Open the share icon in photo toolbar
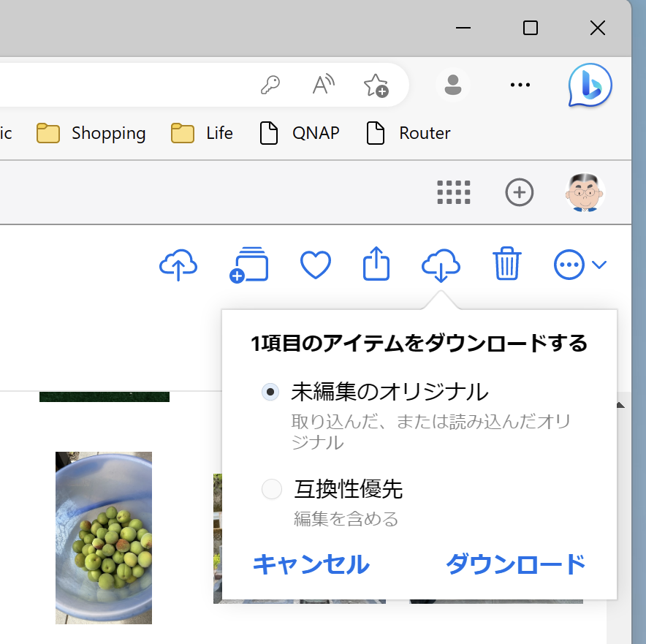 pos(376,264)
